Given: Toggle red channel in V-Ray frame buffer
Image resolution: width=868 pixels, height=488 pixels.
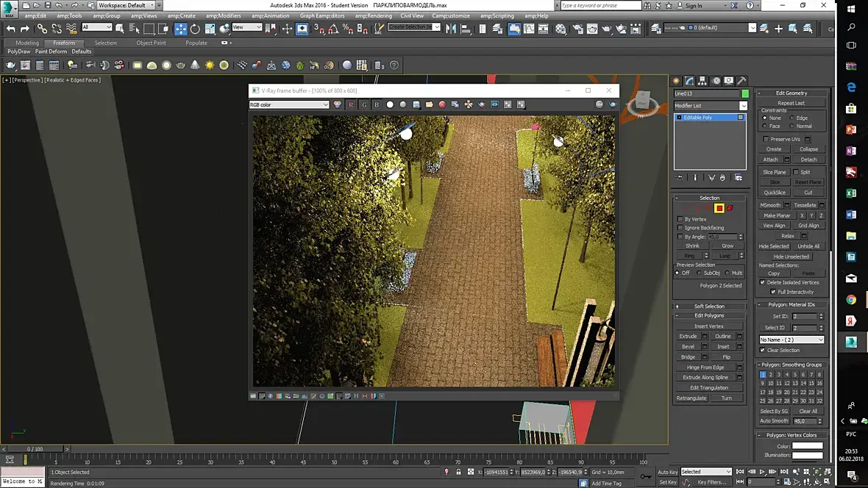Looking at the screenshot, I should pos(351,104).
